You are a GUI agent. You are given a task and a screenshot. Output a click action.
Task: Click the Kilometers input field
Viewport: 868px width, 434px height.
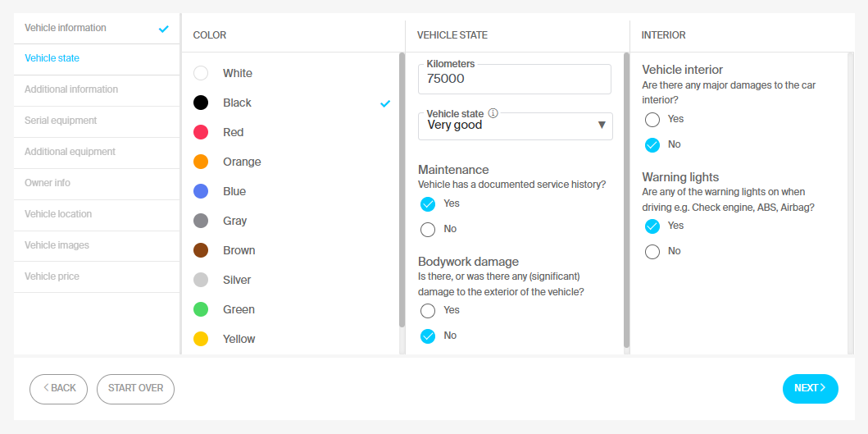point(515,80)
